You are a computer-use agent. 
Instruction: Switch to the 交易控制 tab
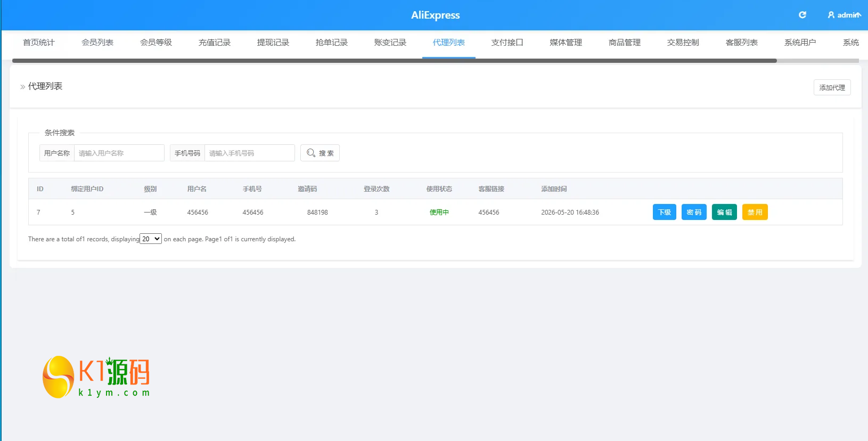pyautogui.click(x=683, y=43)
